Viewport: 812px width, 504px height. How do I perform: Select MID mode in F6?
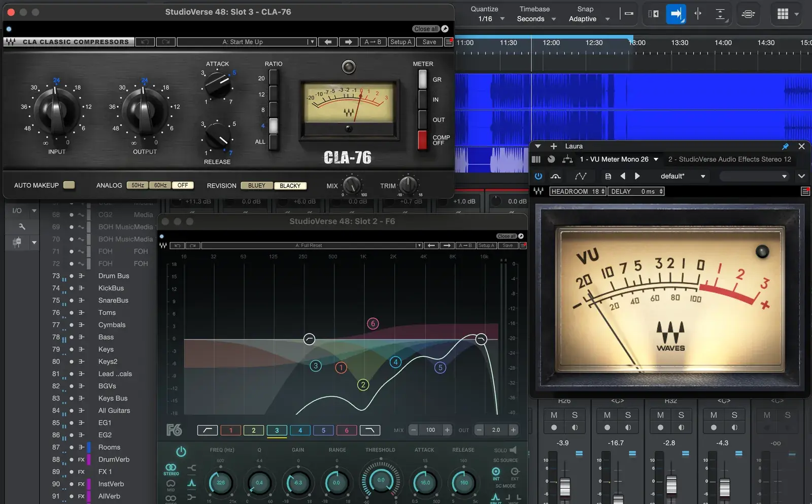click(x=171, y=485)
